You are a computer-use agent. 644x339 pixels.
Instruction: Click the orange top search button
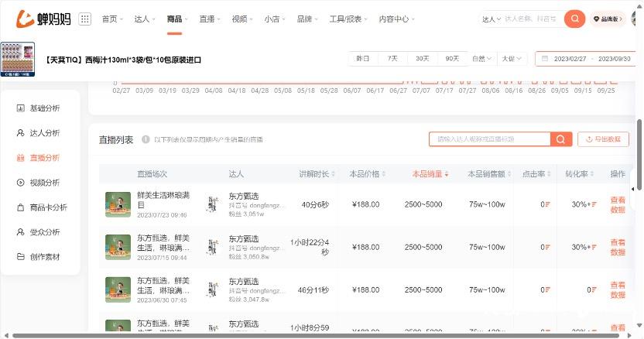574,19
